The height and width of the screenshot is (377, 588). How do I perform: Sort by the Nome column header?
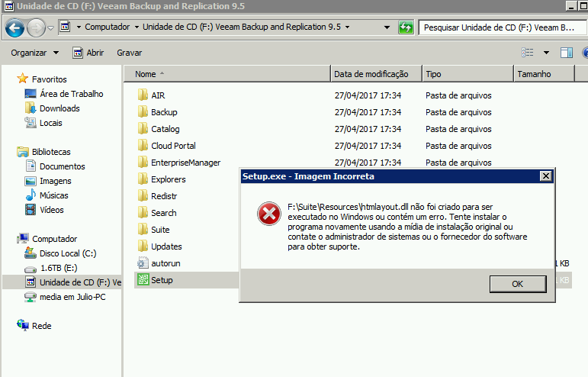[227, 74]
